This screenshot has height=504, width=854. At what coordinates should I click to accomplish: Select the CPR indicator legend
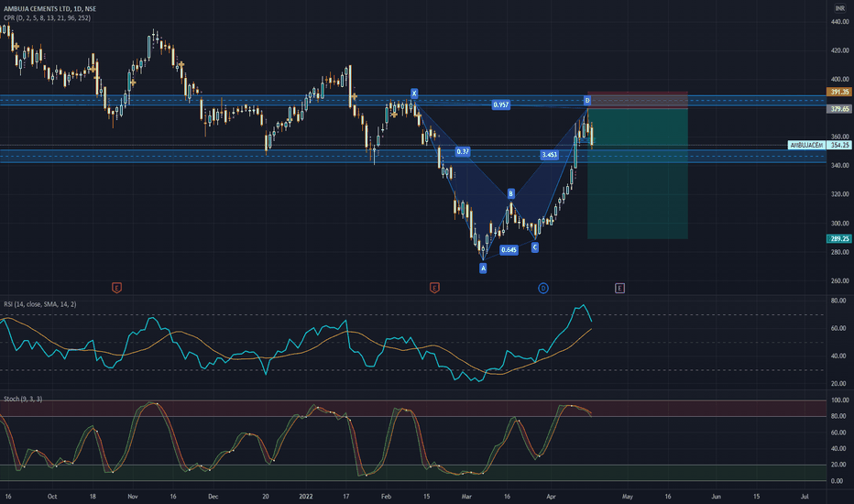pos(47,18)
